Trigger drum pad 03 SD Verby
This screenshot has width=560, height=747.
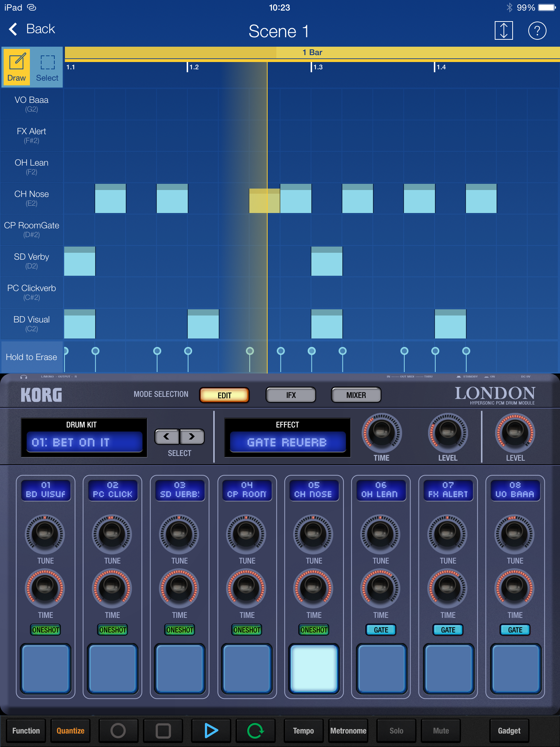[x=180, y=669]
